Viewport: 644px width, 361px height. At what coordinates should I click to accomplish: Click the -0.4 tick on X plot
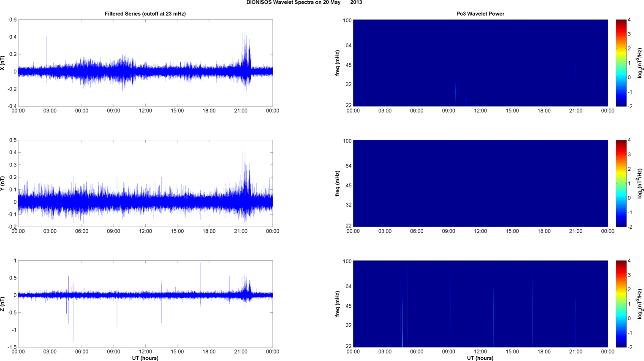11,106
